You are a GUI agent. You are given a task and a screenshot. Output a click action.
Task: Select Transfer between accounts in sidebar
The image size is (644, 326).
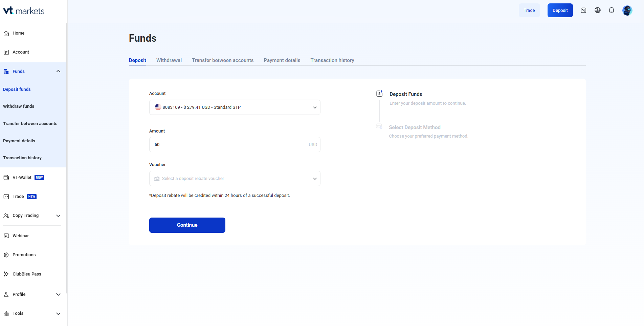point(30,124)
